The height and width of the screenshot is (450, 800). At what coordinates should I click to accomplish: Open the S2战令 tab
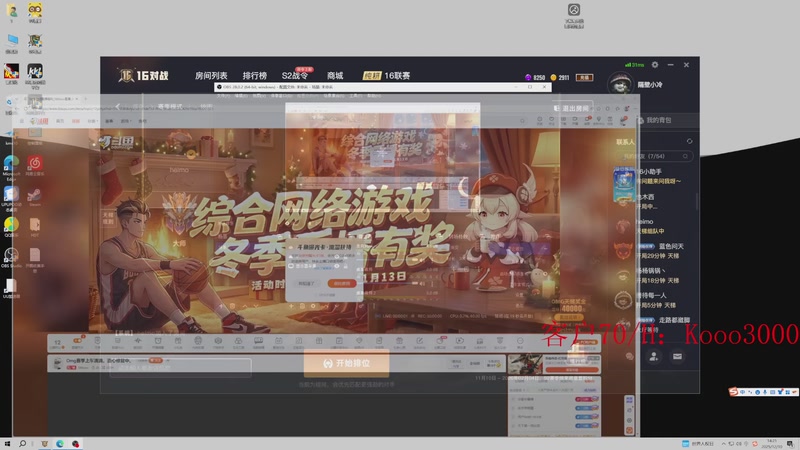click(x=295, y=76)
